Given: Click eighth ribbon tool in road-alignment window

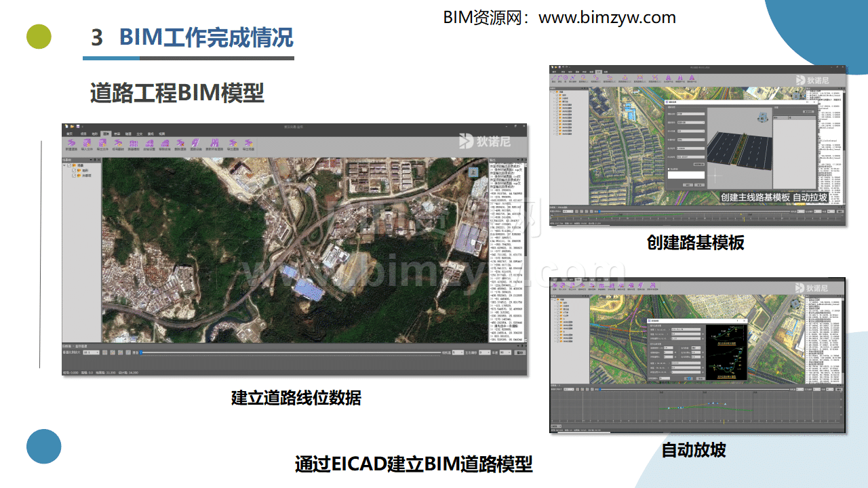Looking at the screenshot, I should [180, 145].
